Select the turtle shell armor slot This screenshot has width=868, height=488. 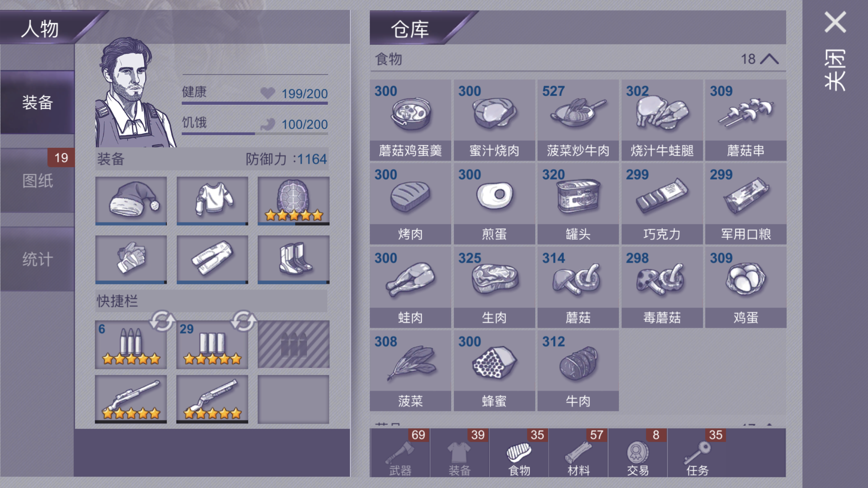pyautogui.click(x=293, y=201)
